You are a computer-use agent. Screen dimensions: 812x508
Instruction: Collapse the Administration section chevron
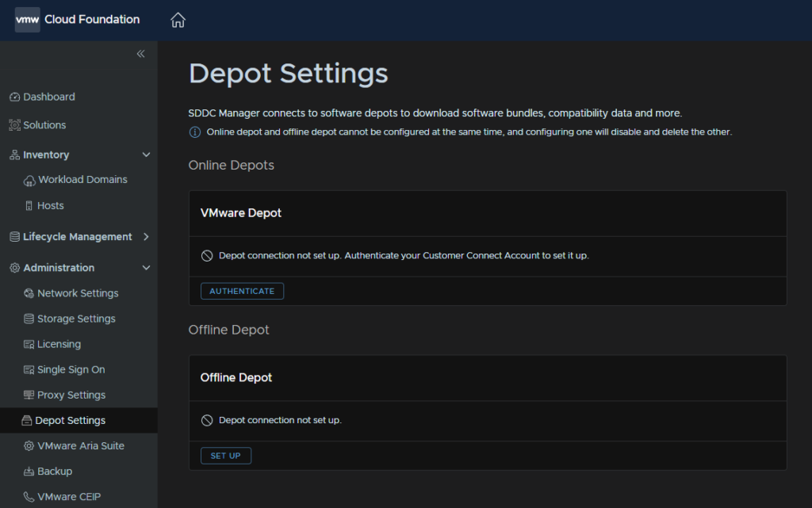[147, 268]
